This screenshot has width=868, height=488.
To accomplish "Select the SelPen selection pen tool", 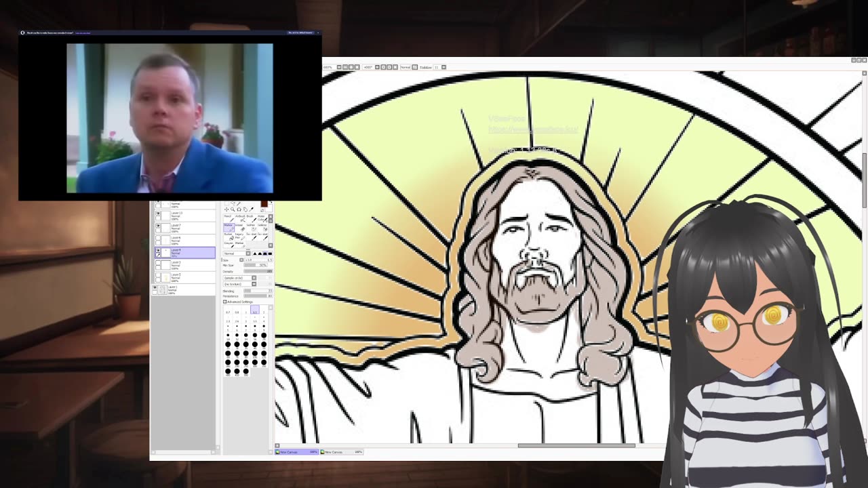I will (252, 228).
